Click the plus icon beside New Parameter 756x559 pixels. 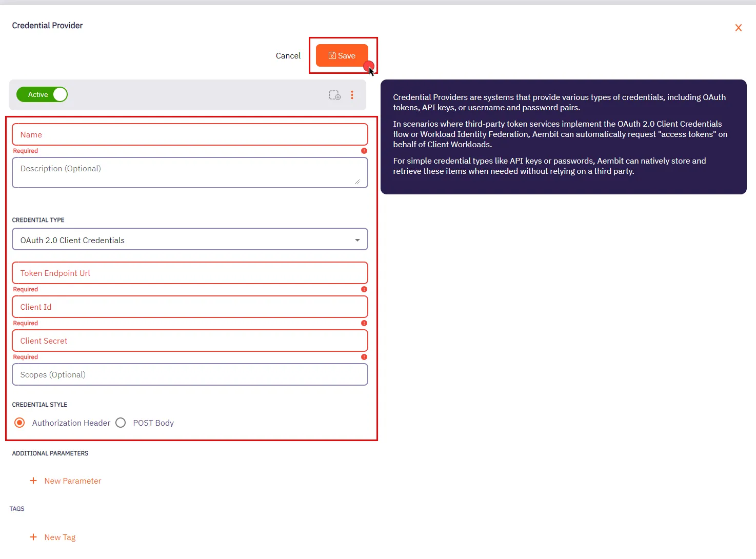(x=33, y=481)
